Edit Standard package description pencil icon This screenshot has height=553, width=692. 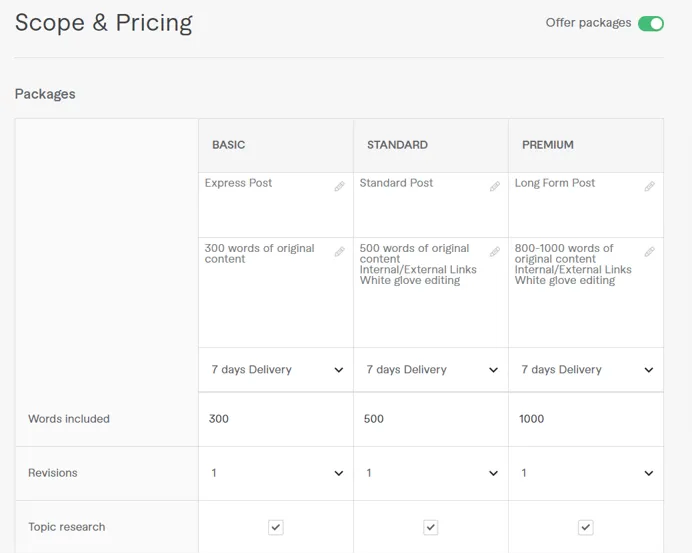click(495, 252)
